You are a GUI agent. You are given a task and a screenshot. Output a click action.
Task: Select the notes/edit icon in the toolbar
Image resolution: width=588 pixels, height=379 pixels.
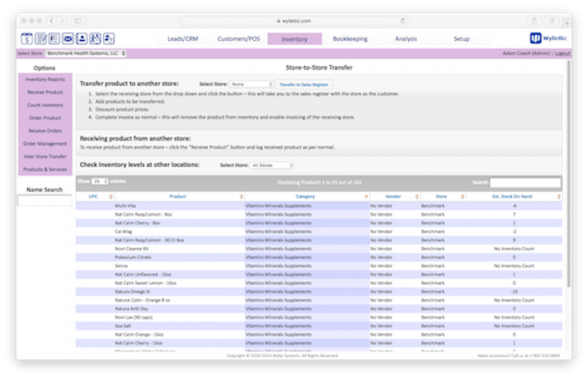(40, 39)
